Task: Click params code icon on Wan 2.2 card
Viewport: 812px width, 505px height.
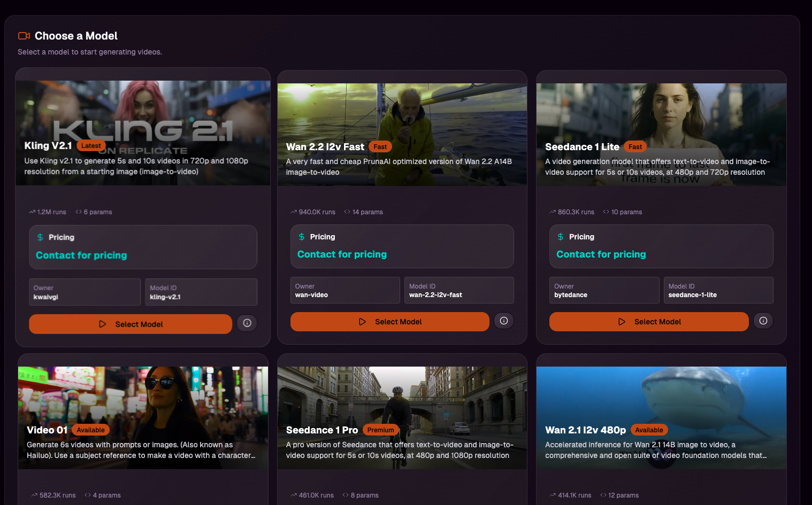Action: [x=347, y=212]
